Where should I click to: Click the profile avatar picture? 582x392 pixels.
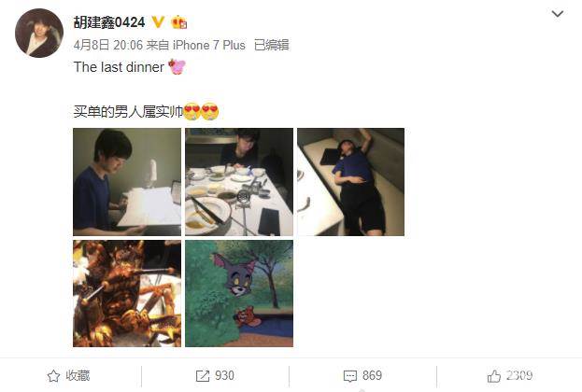pos(39,33)
